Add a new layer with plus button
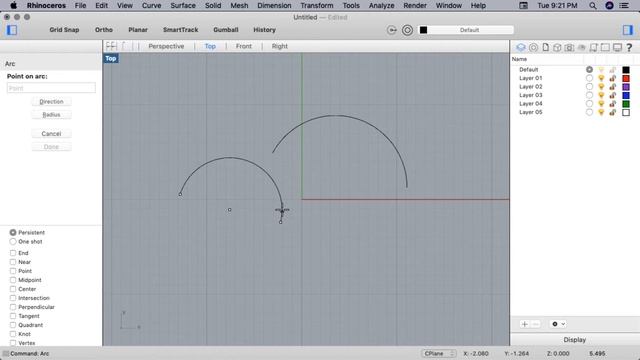Viewport: 640px width, 360px height. click(524, 324)
